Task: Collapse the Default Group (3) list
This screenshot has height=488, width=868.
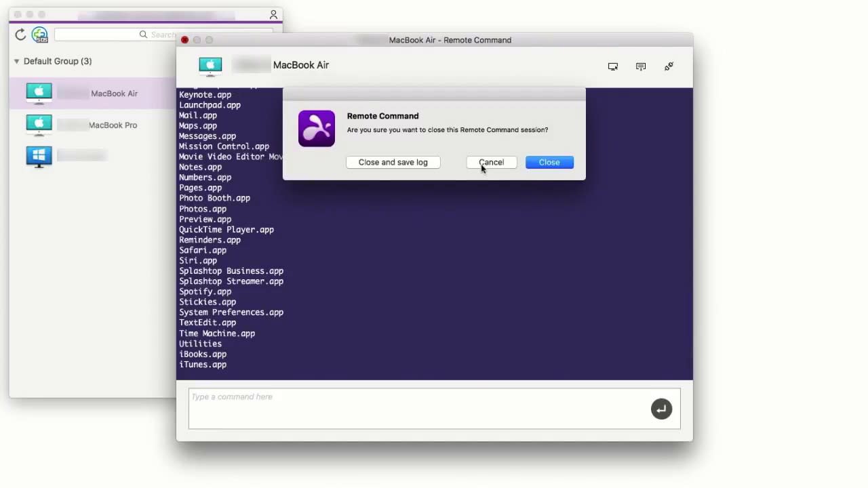Action: (x=16, y=61)
